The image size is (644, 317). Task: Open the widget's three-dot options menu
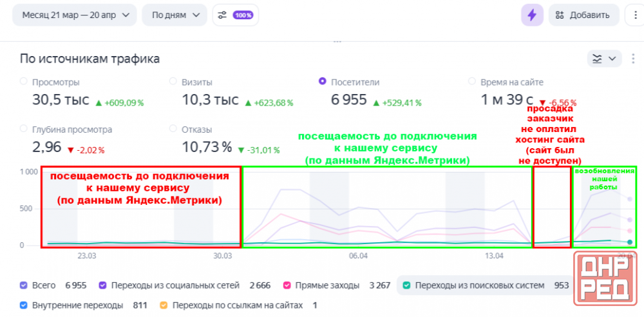tap(634, 59)
